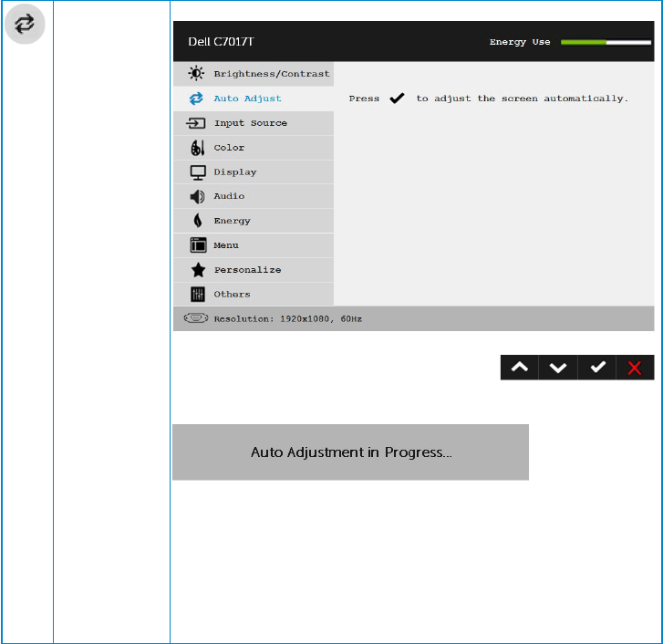Open the Color settings menu
663x644 pixels.
254,148
